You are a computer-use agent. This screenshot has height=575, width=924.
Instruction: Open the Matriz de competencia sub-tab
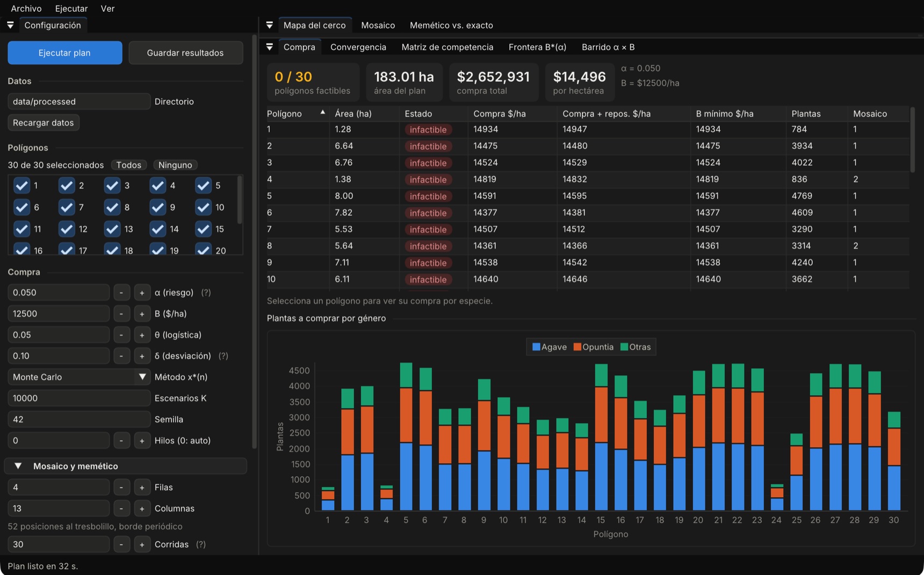tap(447, 47)
